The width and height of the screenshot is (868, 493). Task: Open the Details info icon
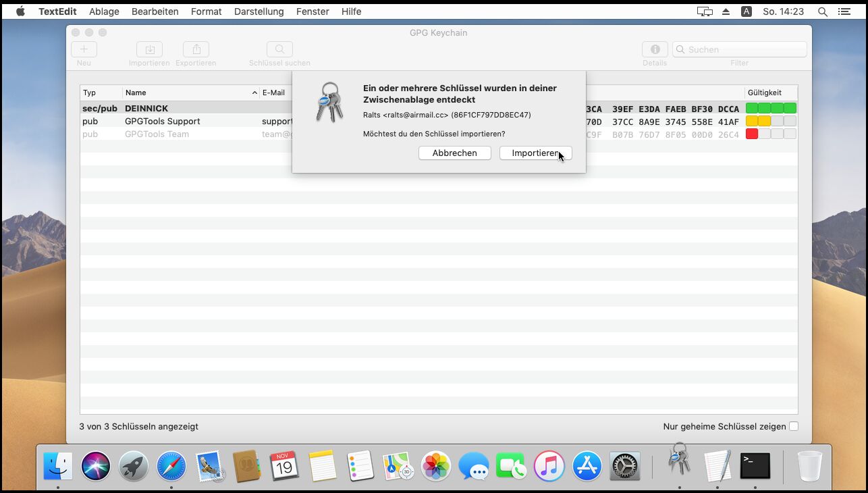click(654, 49)
